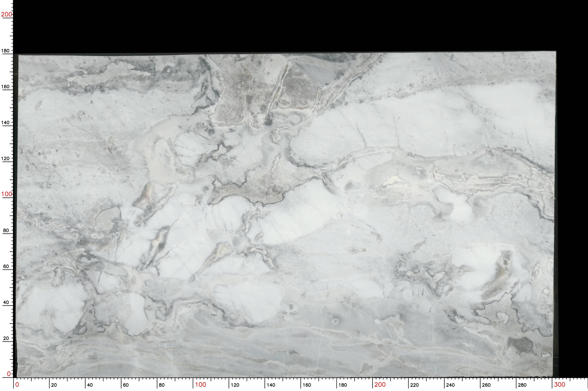Click the 120 label on vertical ruler

5,158
